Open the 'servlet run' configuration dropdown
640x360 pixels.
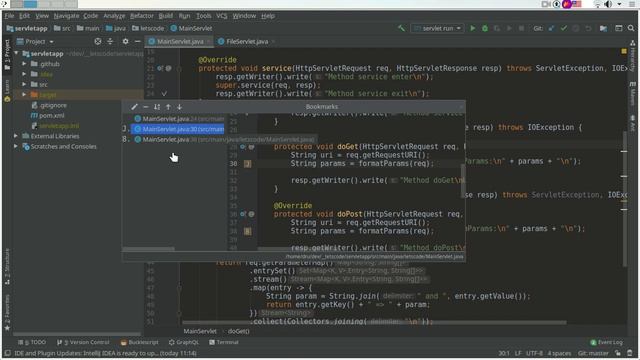click(437, 28)
